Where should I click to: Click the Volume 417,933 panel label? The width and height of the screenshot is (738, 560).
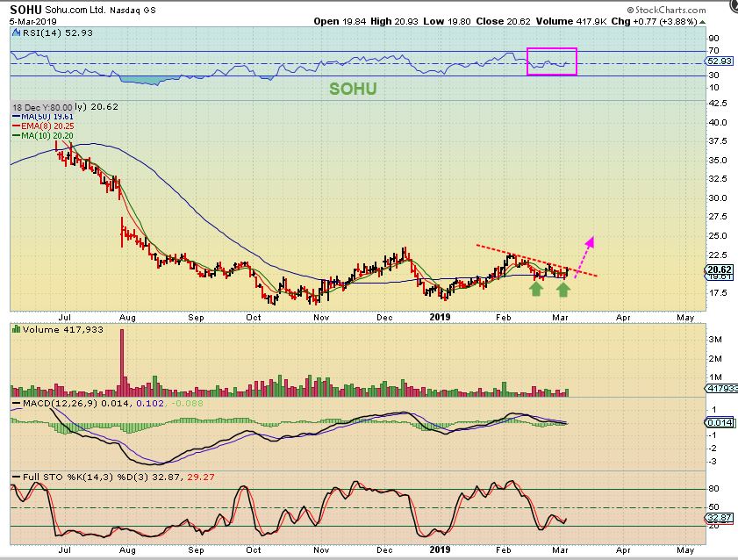[62, 329]
